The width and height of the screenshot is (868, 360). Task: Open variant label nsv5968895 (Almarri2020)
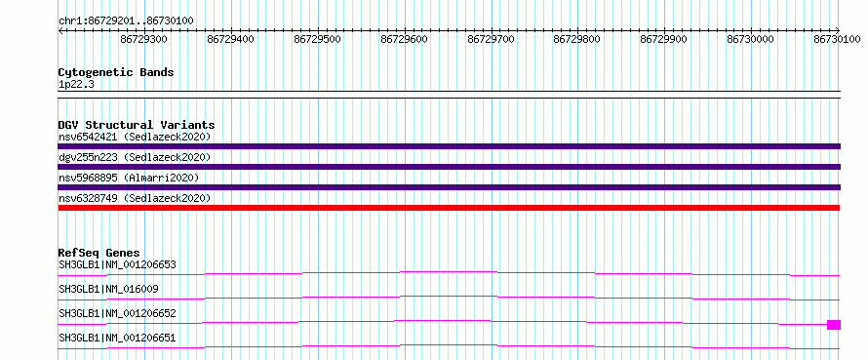coord(129,178)
